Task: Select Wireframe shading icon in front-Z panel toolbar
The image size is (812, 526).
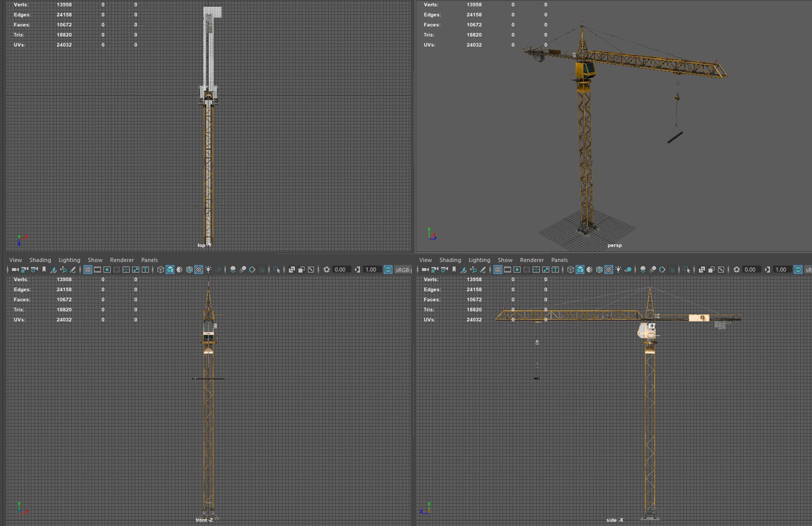Action: [160, 269]
